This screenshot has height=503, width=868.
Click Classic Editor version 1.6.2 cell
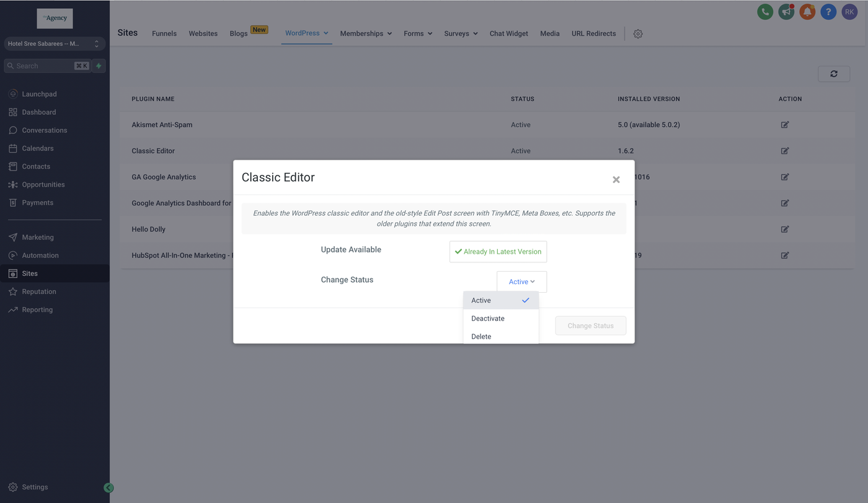click(x=626, y=151)
